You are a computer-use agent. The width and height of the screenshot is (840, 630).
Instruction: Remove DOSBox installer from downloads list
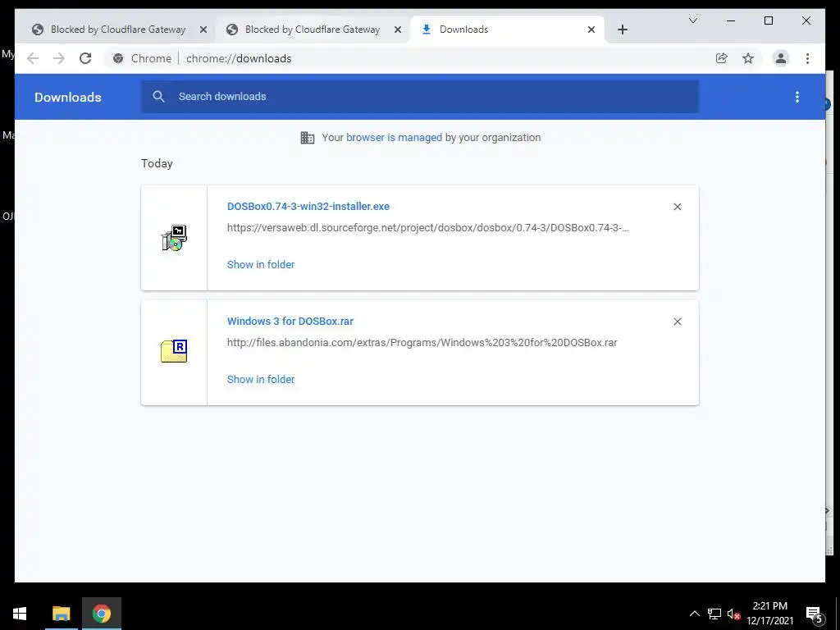click(677, 207)
